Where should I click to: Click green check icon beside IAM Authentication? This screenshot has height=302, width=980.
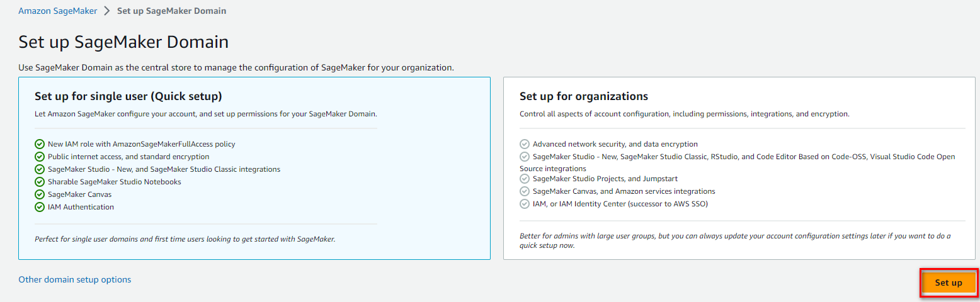[40, 207]
